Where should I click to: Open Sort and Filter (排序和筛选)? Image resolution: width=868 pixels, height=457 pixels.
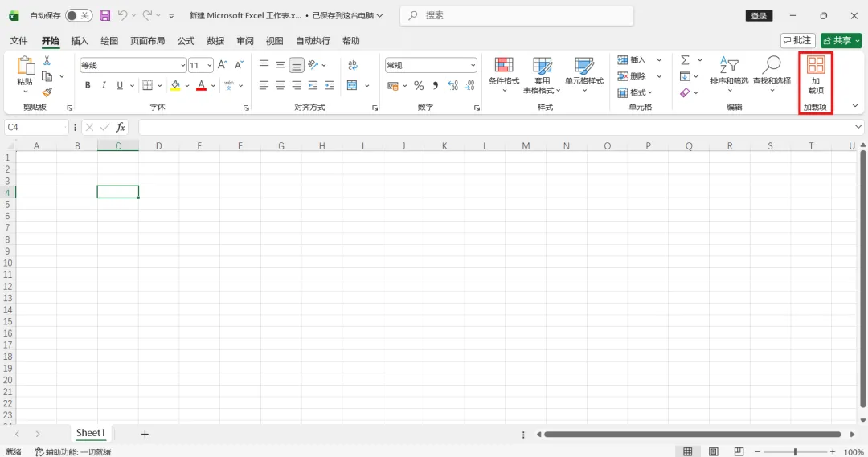click(x=729, y=74)
